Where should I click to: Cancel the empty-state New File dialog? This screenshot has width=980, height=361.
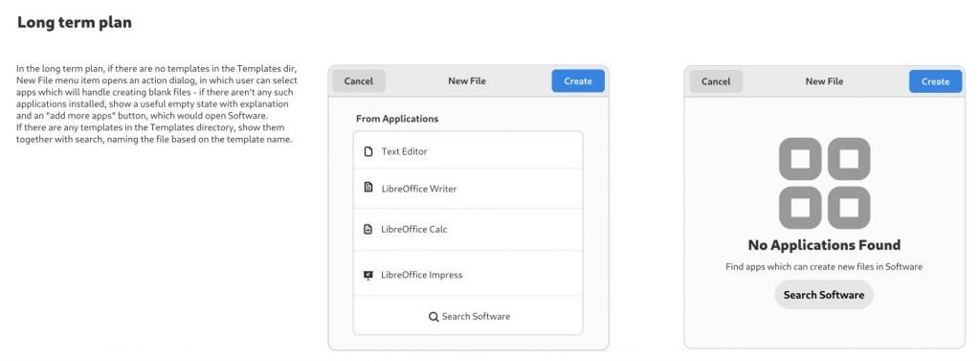716,81
